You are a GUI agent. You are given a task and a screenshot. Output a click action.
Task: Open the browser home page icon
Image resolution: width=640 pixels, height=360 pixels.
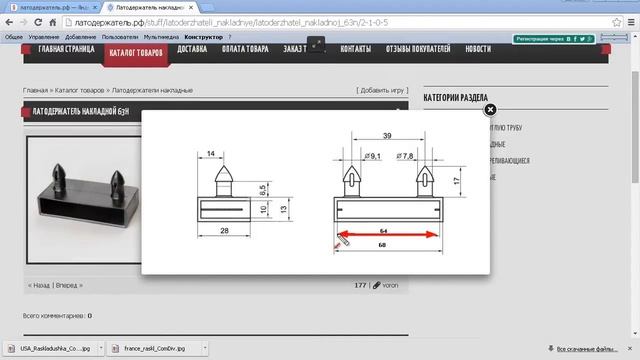pos(53,22)
